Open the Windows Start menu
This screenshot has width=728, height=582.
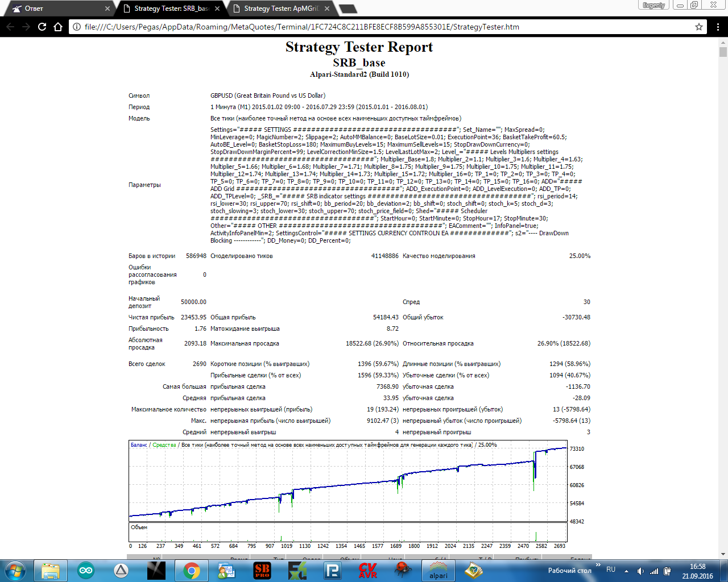[x=15, y=571]
